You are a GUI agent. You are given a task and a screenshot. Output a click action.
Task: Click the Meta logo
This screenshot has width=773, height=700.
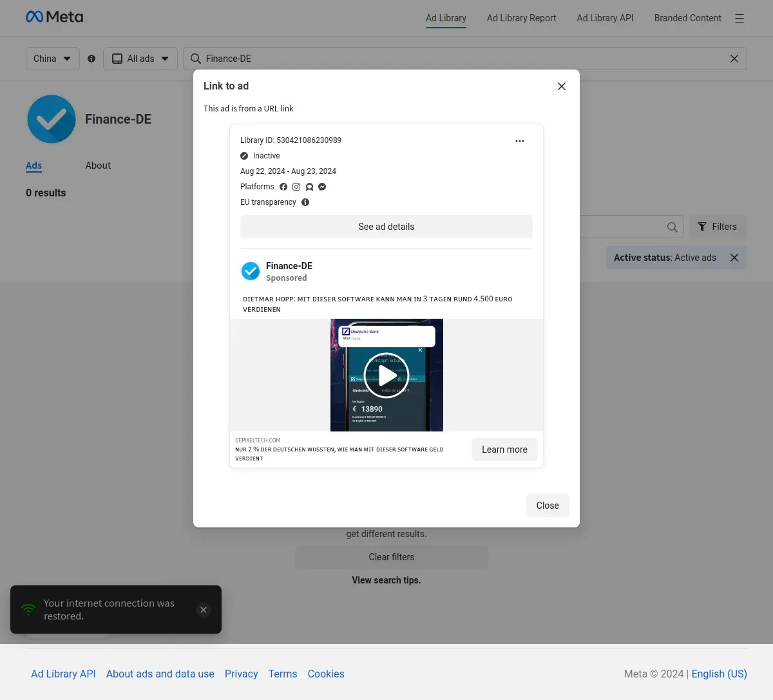point(55,17)
